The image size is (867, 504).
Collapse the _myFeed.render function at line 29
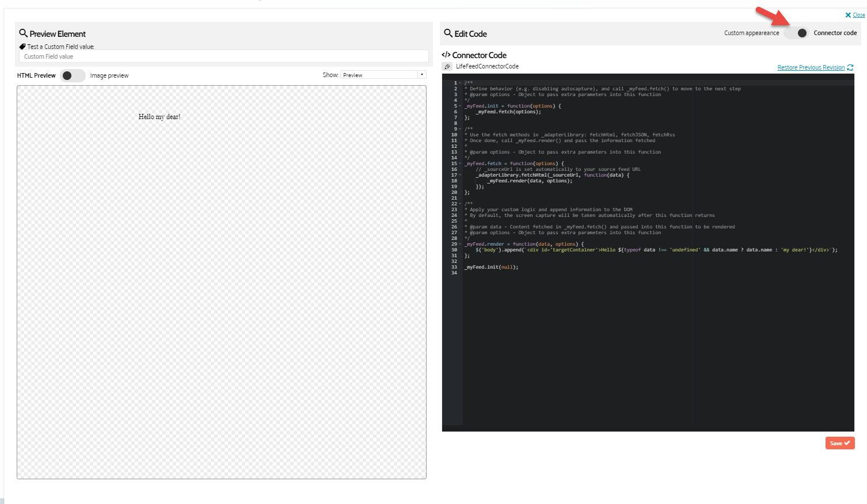460,245
